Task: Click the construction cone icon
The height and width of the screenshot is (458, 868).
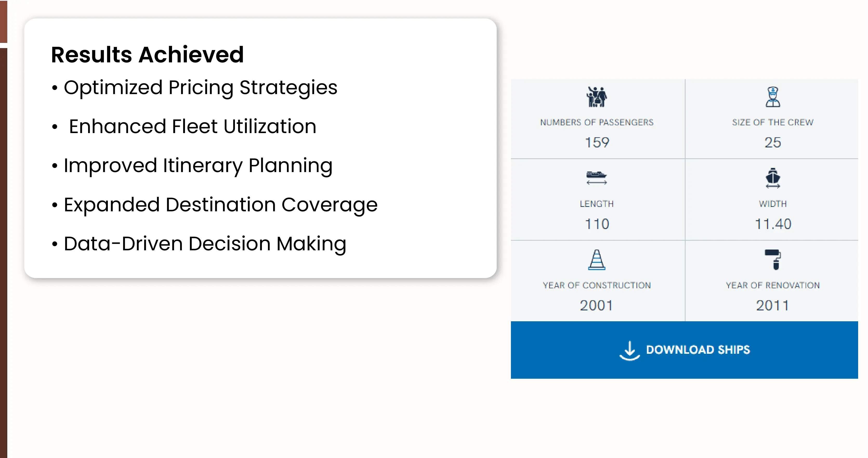Action: [596, 259]
